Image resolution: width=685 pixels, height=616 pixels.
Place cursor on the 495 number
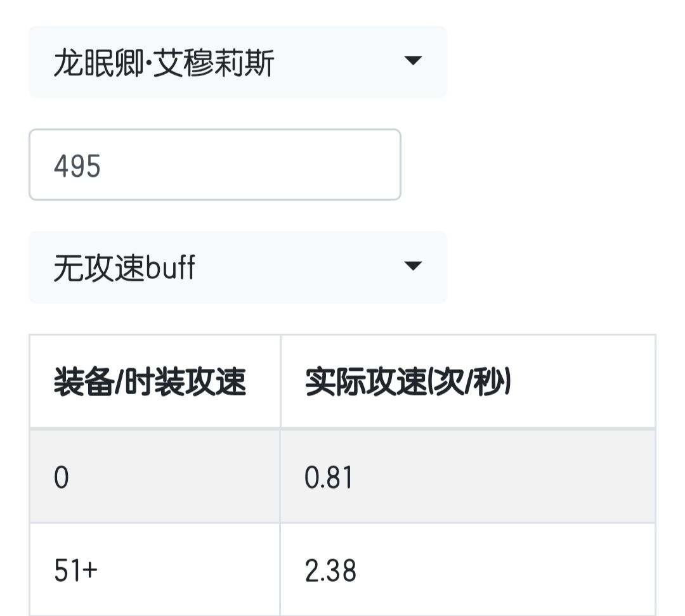click(x=77, y=167)
